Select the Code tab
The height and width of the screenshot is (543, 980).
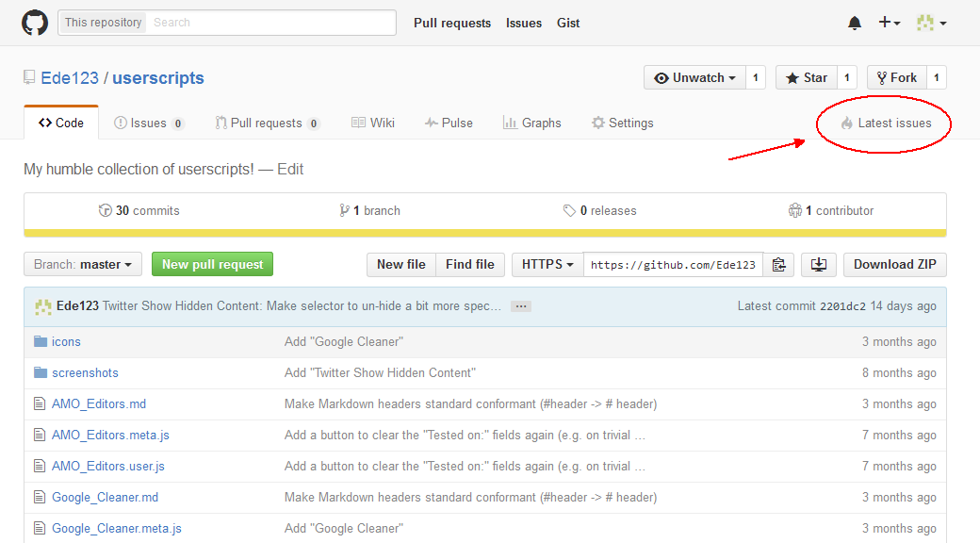(x=61, y=123)
